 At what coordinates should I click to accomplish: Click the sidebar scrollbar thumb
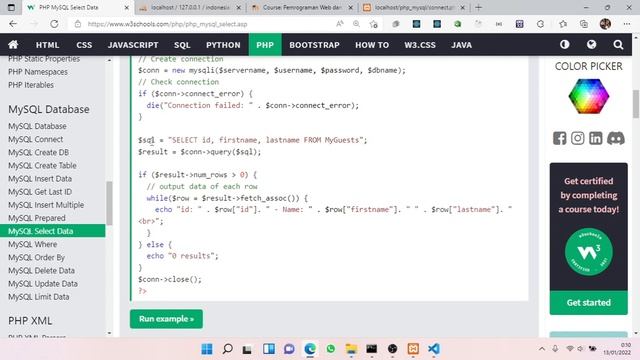pyautogui.click(x=109, y=203)
